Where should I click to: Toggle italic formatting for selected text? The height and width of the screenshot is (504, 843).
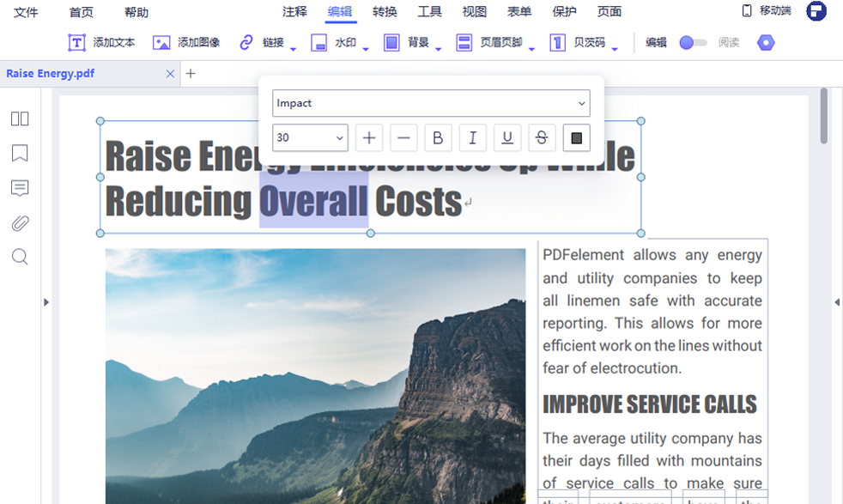tap(472, 137)
